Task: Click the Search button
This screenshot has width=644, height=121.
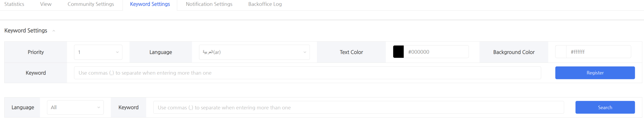Action: pyautogui.click(x=605, y=108)
